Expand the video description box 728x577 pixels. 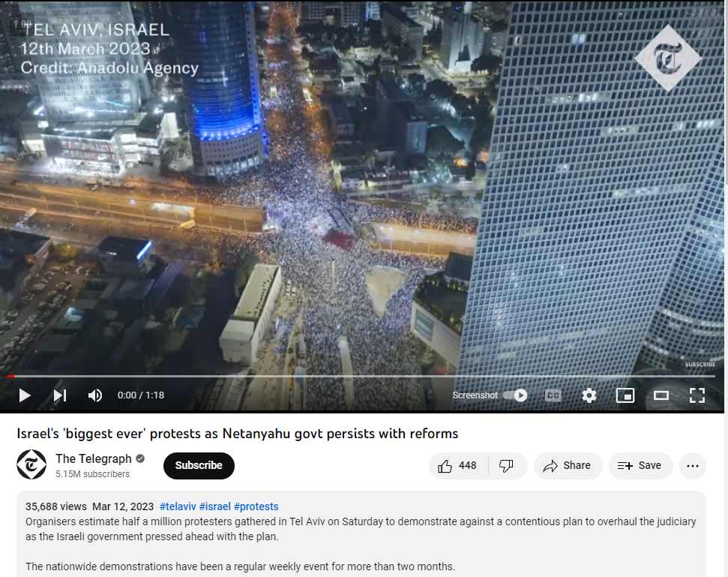click(361, 534)
